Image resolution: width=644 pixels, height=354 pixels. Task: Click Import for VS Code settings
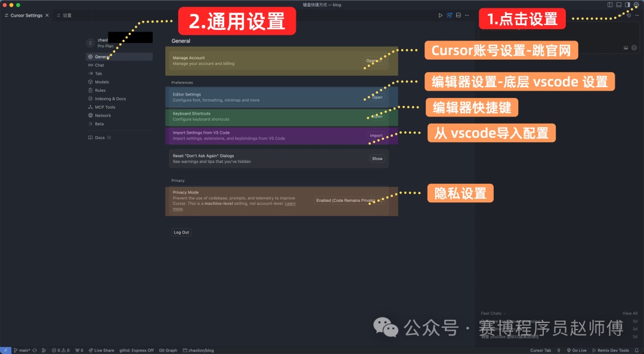(376, 136)
